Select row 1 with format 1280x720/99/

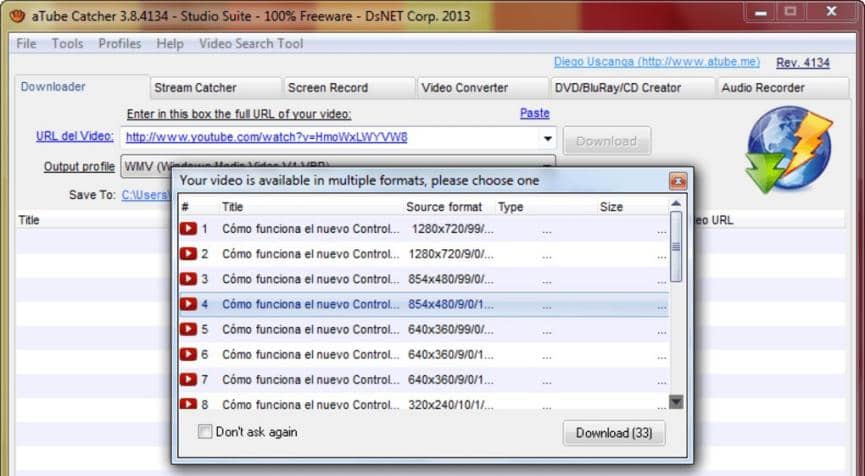(x=424, y=228)
